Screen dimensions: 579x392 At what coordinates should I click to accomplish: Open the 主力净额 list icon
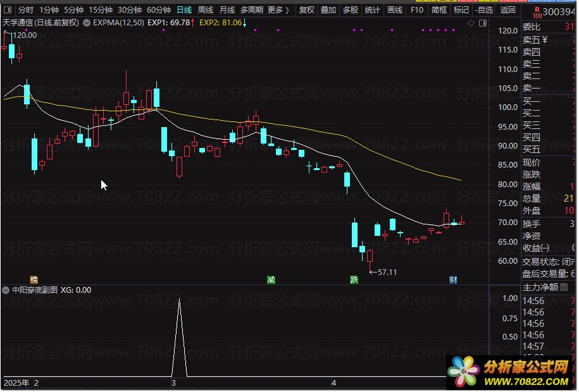pos(564,287)
